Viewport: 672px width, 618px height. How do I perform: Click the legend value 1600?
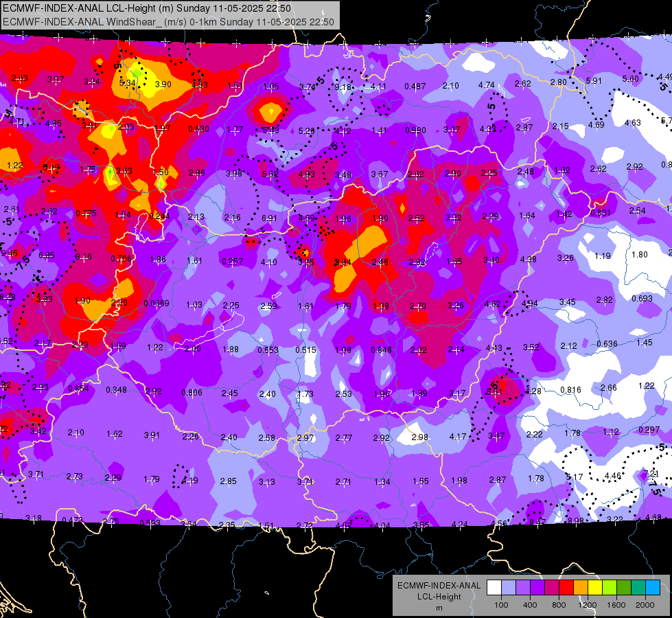click(x=616, y=605)
